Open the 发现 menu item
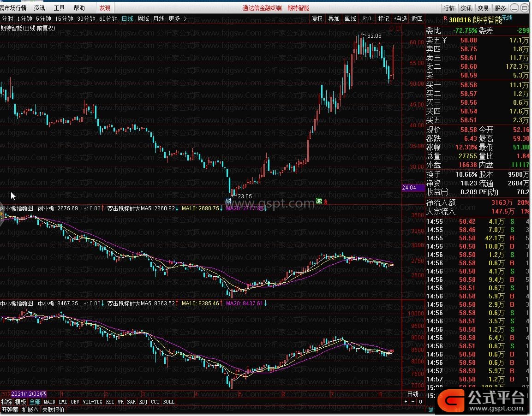Image resolution: width=532 pixels, height=416 pixels. (x=105, y=8)
